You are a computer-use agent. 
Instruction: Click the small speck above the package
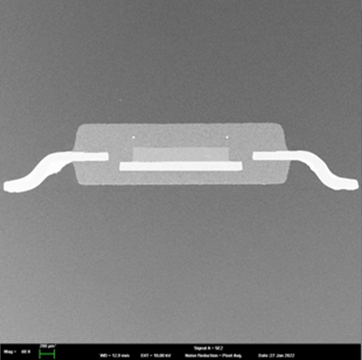click(x=120, y=100)
